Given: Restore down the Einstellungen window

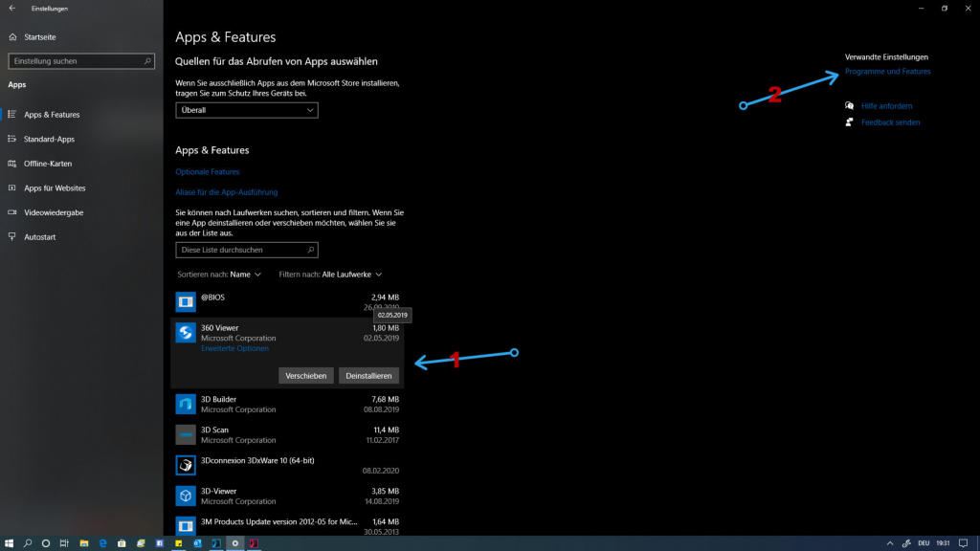Looking at the screenshot, I should point(945,8).
